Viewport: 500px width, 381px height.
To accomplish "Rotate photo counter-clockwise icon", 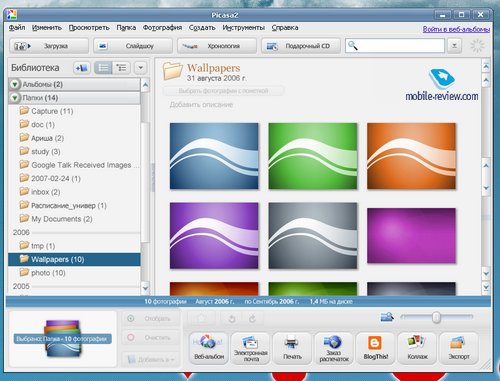I will tap(232, 319).
